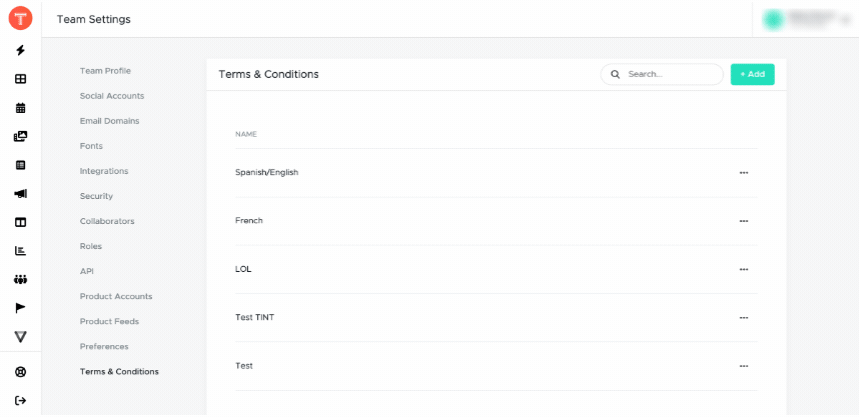861x417 pixels.
Task: Click the Team Settings page title
Action: [x=94, y=19]
